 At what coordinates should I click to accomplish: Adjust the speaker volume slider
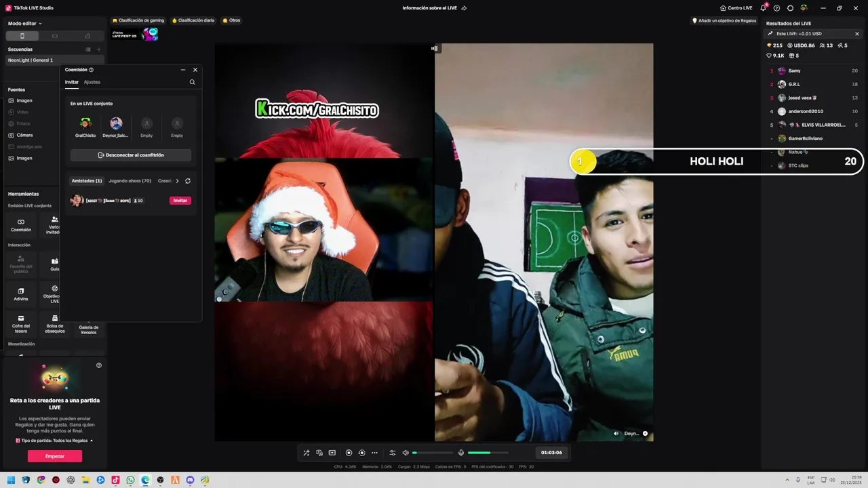(433, 453)
